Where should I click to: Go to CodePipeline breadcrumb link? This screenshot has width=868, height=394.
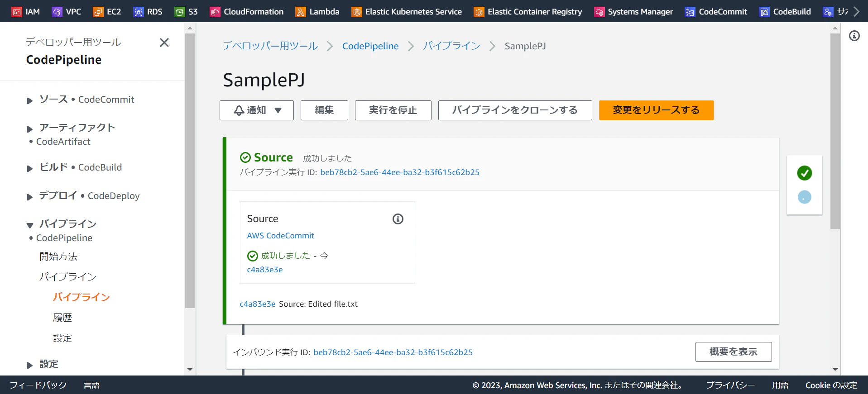coord(370,46)
